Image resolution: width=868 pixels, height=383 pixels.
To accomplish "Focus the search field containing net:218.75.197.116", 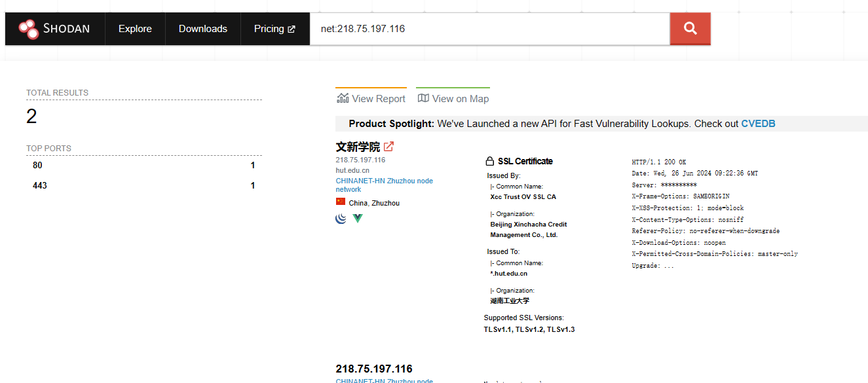I will point(489,29).
